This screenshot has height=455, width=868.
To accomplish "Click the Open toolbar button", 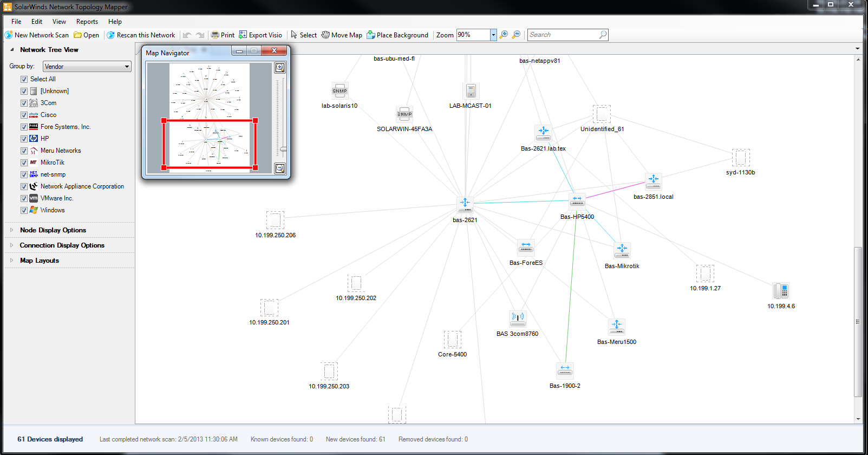I will [x=87, y=35].
